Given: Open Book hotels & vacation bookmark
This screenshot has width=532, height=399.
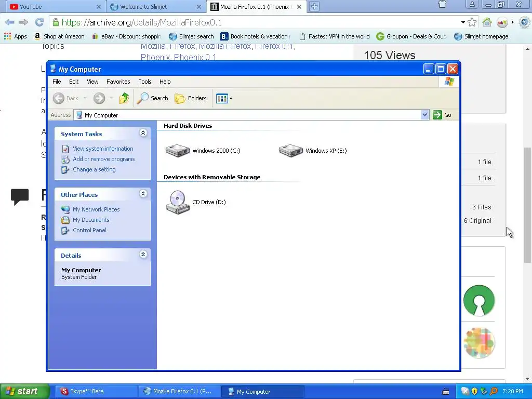Looking at the screenshot, I should (x=256, y=36).
